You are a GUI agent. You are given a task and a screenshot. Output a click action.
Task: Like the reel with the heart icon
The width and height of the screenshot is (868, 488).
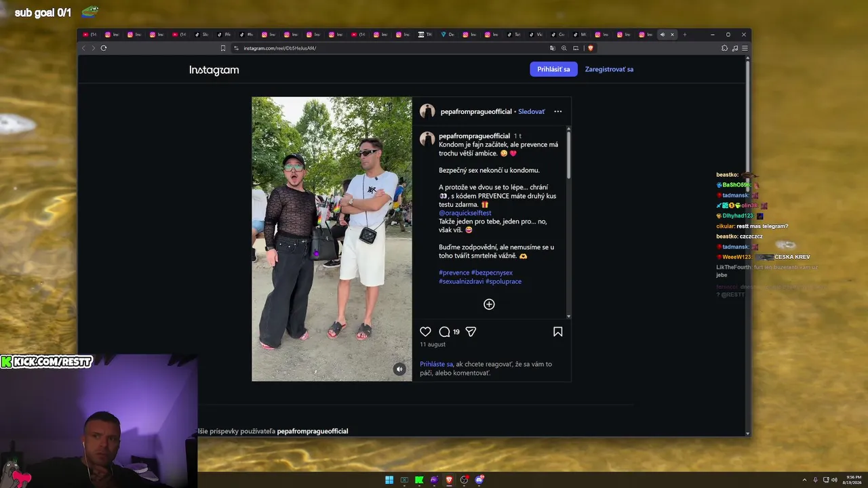click(425, 331)
